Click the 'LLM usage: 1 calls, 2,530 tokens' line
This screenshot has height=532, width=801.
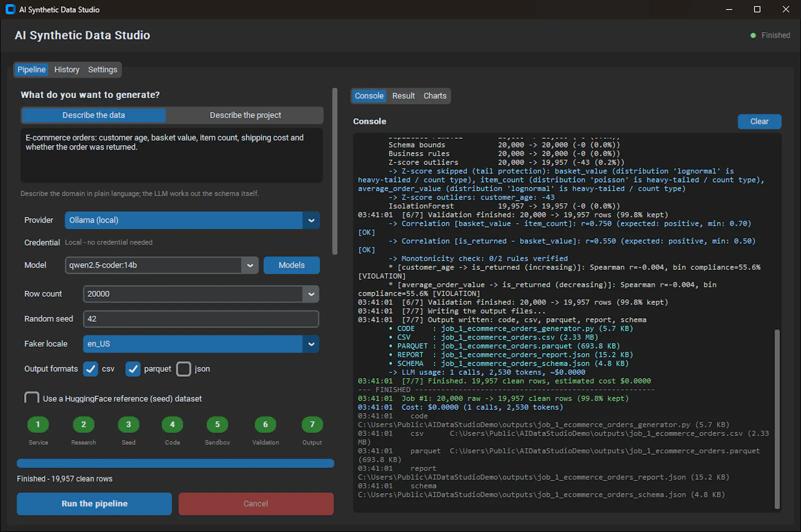point(487,372)
